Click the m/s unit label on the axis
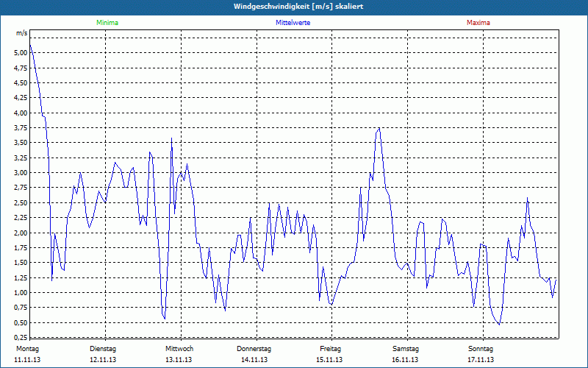The height and width of the screenshot is (368, 588). pyautogui.click(x=22, y=33)
